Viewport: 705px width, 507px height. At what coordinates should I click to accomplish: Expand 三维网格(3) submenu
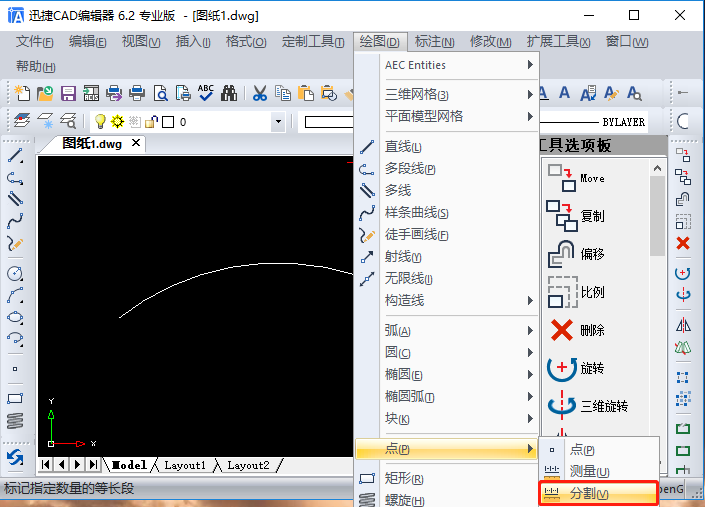[x=459, y=94]
